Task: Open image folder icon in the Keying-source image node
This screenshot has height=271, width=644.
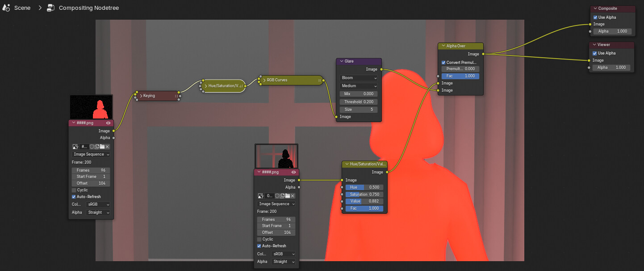Action: 102,146
